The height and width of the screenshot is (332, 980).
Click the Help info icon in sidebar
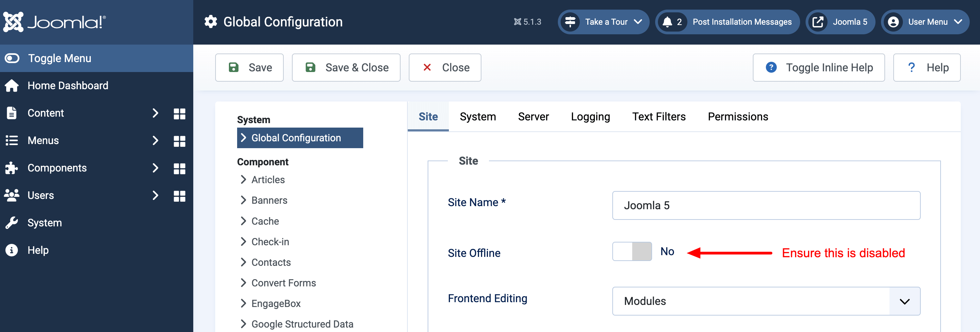[12, 250]
